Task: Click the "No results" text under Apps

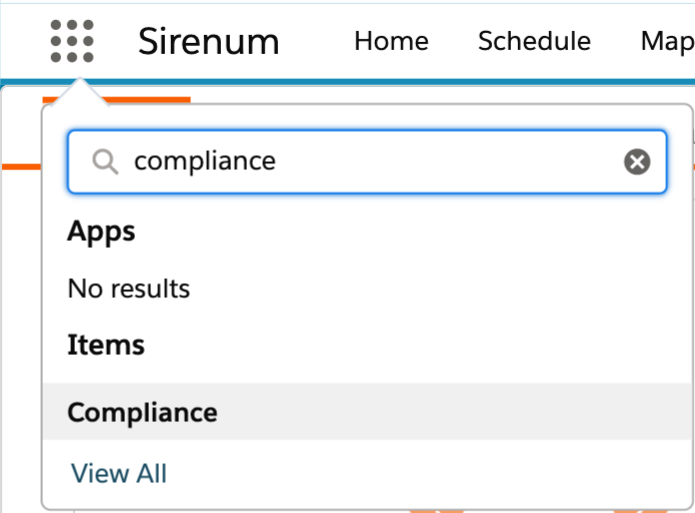Action: [x=128, y=289]
